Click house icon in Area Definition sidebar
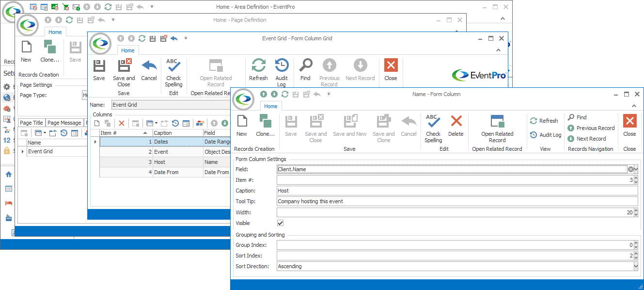Image resolution: width=644 pixels, height=290 pixels. (x=8, y=174)
